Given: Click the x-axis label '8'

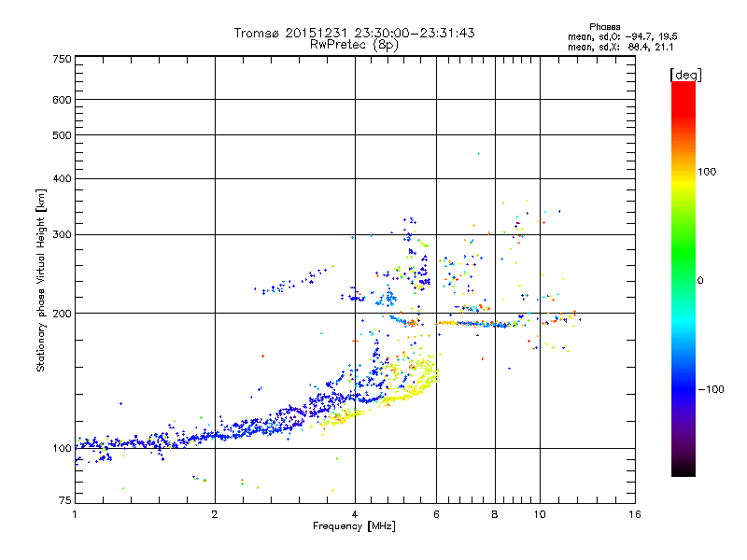Looking at the screenshot, I should pos(495,514).
